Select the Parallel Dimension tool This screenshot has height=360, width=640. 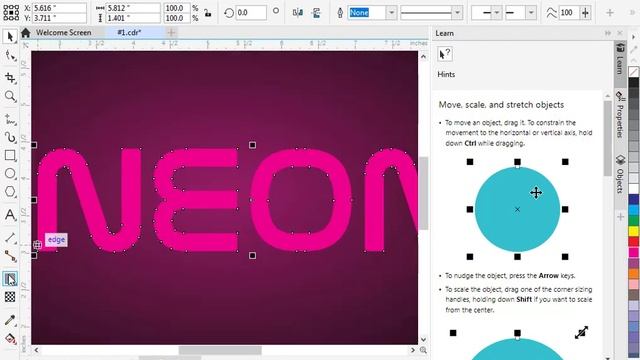click(x=10, y=238)
